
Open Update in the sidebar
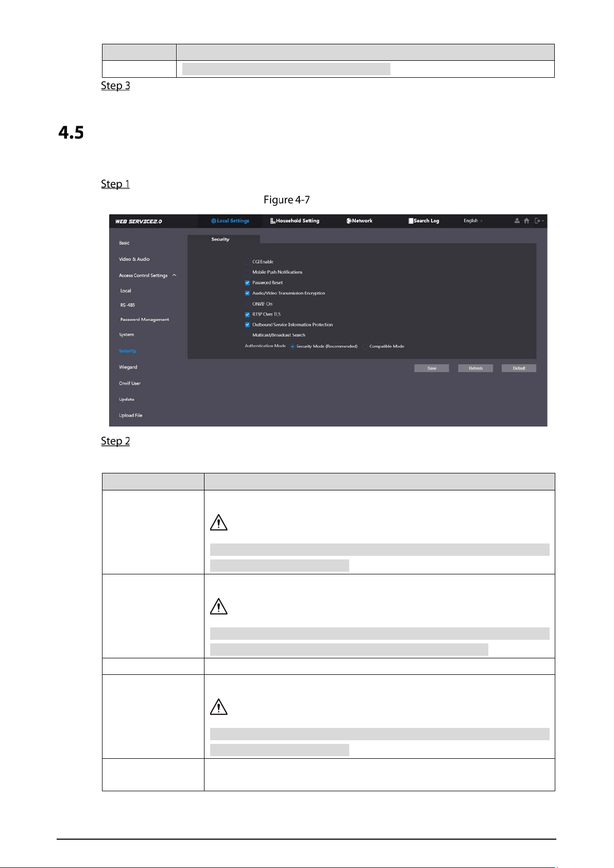pyautogui.click(x=126, y=399)
